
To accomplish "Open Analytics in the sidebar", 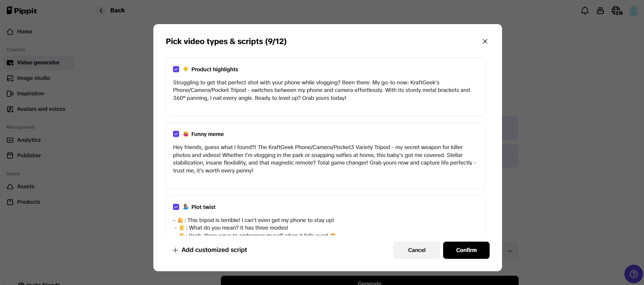I will click(29, 140).
